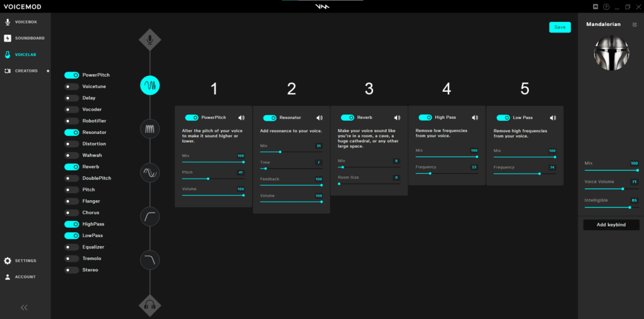Open the Discord icon in title bar
Viewport: 644px width, 319px height.
pyautogui.click(x=596, y=6)
